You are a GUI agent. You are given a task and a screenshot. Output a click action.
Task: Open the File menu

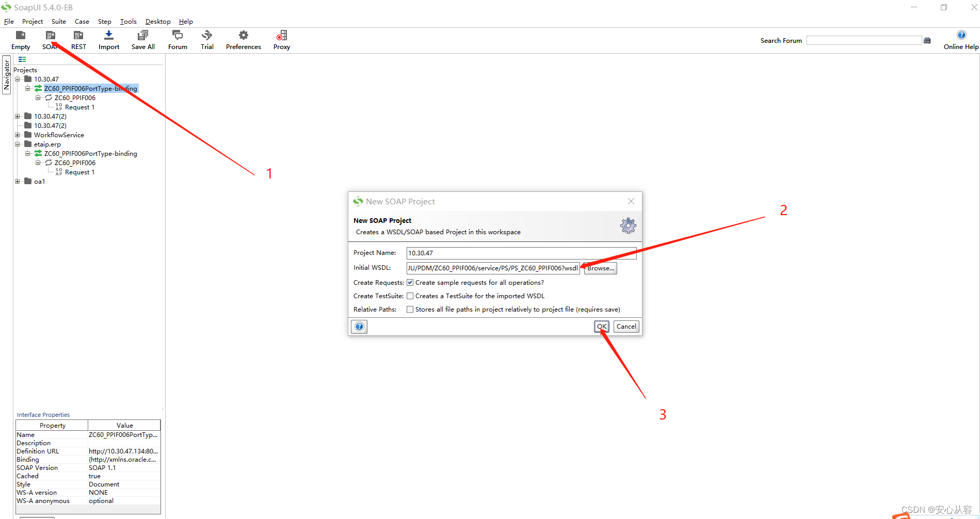[9, 22]
